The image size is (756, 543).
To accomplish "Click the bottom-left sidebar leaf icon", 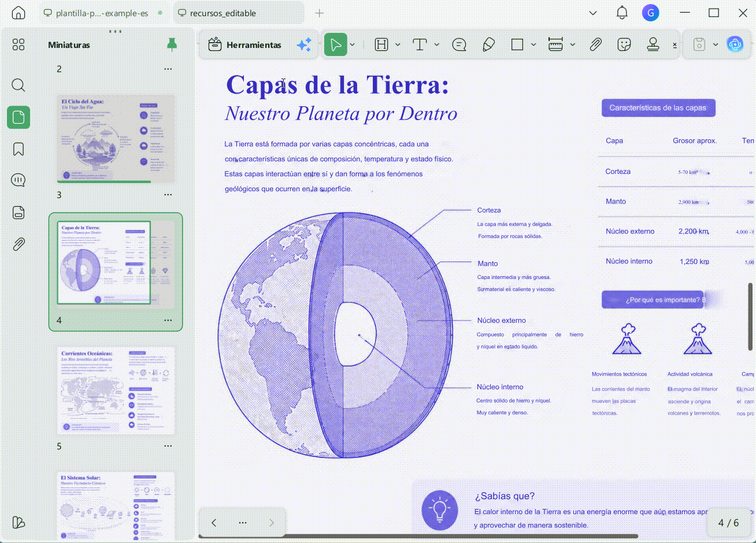I will pos(18,522).
